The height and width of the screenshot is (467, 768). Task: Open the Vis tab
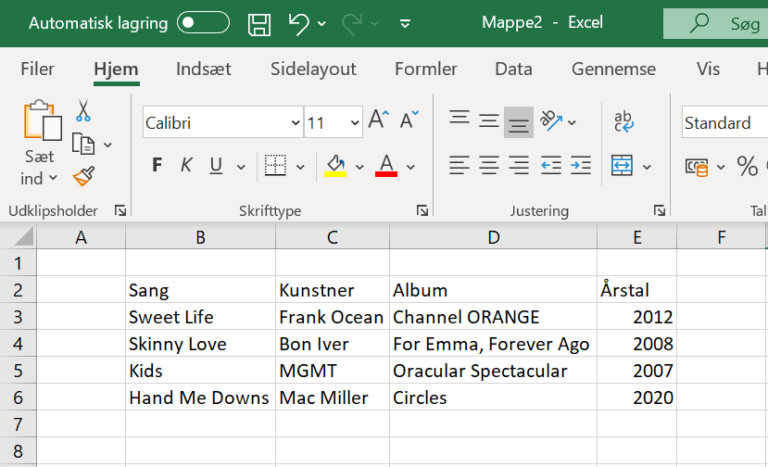point(708,69)
